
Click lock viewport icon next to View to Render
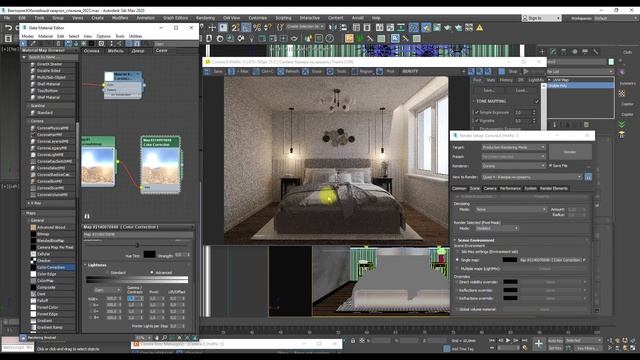[588, 177]
